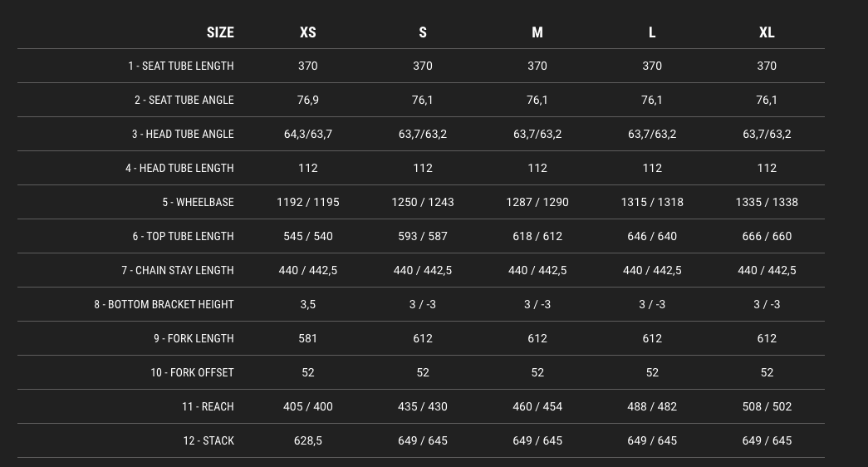Click the Top Tube Length row label
868x467 pixels.
click(184, 237)
